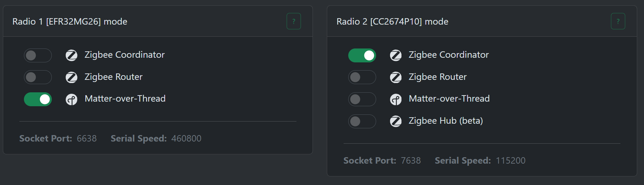Disable Matter-over-Thread on Radio 1
644x185 pixels.
point(38,99)
